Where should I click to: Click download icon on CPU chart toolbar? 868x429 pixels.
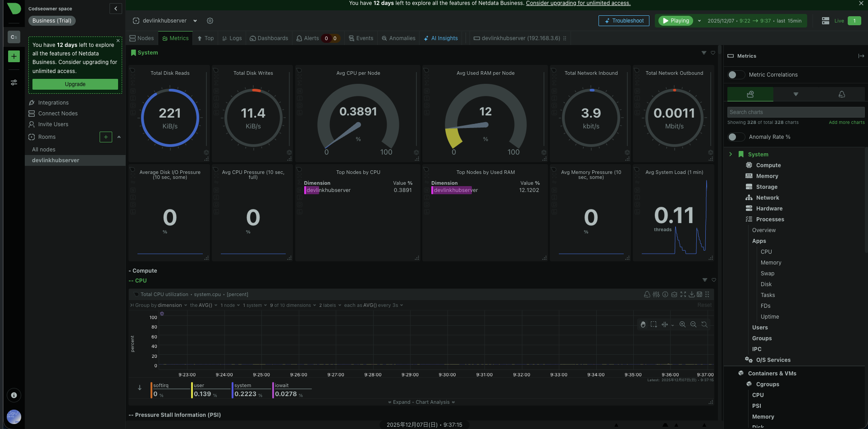point(691,294)
